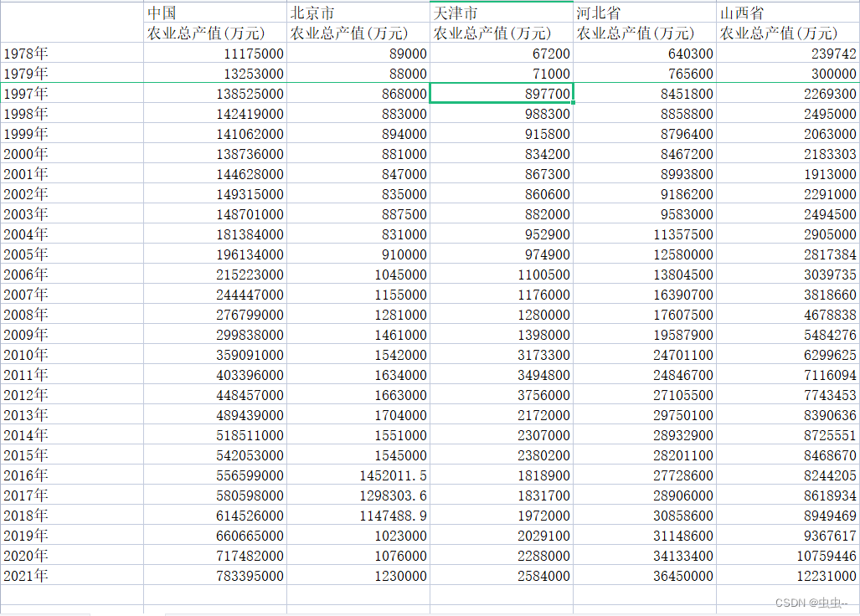Select cell with value 276799000
Screen dimensions: 860x616
[x=215, y=315]
